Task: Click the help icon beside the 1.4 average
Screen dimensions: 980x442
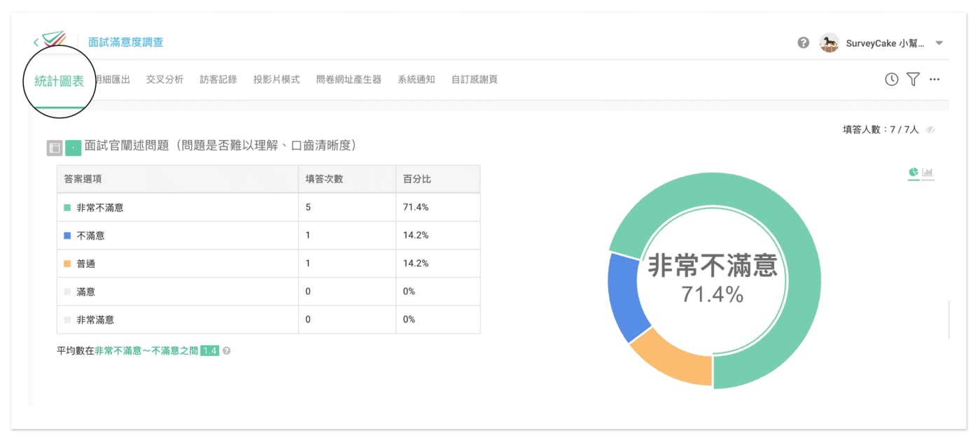Action: click(x=227, y=351)
